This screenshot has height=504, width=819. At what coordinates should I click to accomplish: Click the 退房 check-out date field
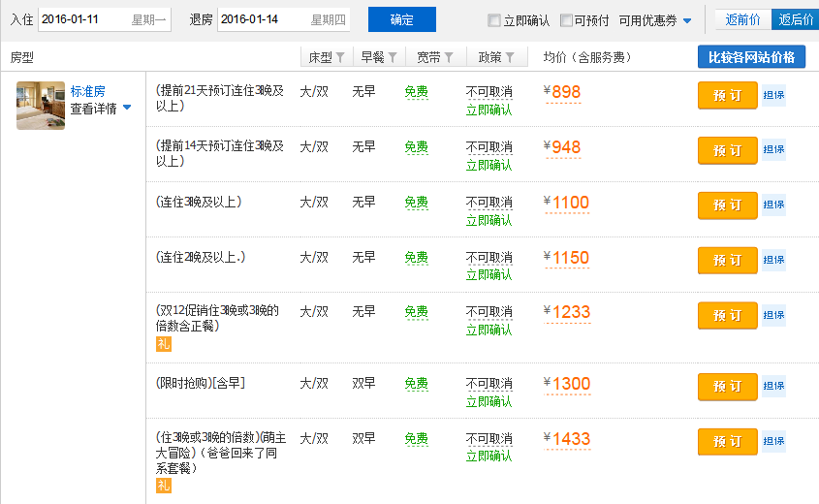click(x=283, y=19)
